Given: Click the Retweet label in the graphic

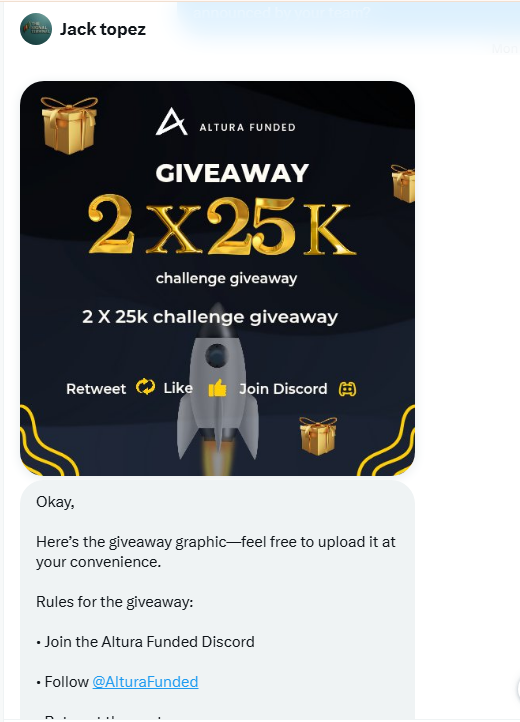Looking at the screenshot, I should 96,389.
